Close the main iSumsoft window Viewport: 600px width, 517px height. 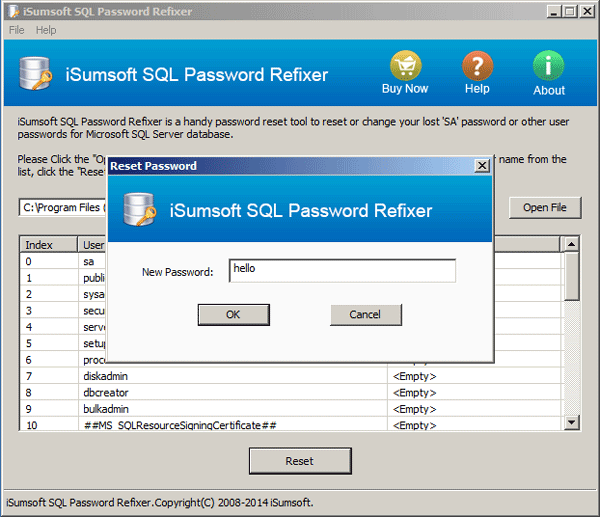point(587,12)
